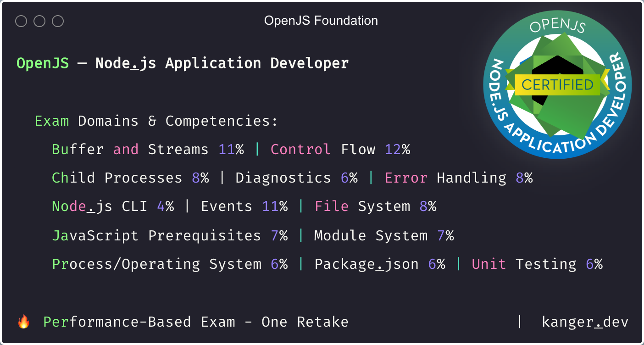Click Exam Domains & Competencies line
The image size is (644, 345).
[156, 121]
